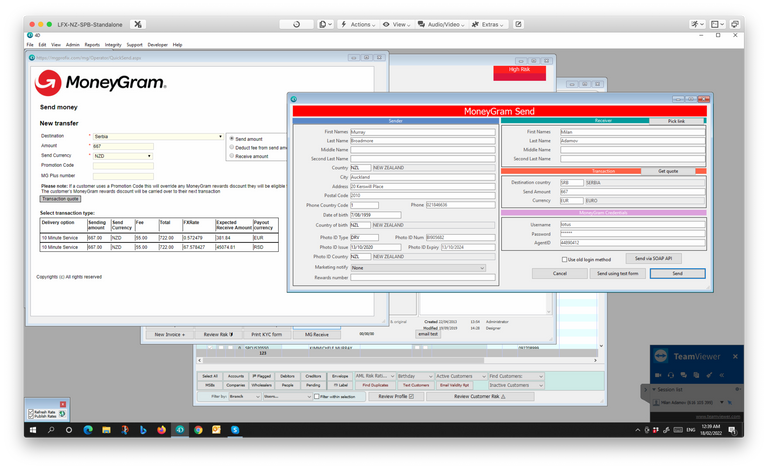This screenshot has height=469, width=768.
Task: Open TeamViewer file transfer (copy) icon
Action: click(696, 375)
